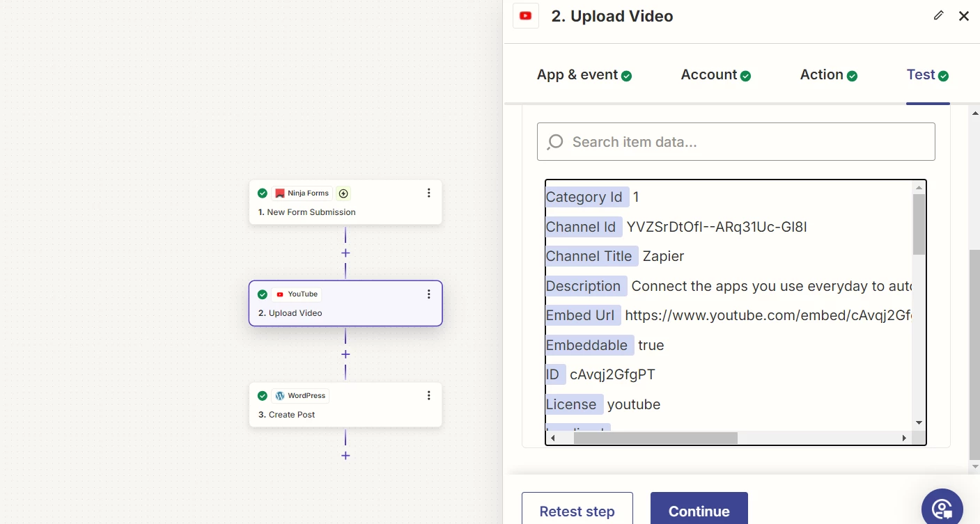The image size is (980, 524).
Task: Open the Ninja Forms step three-dot menu
Action: (429, 193)
